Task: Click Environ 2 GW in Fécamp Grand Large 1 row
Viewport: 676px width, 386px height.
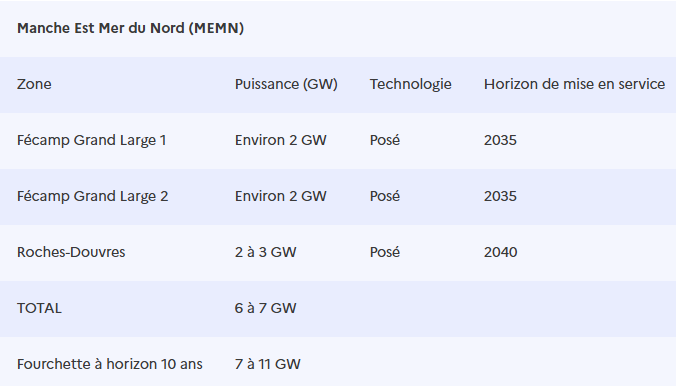Action: tap(281, 140)
